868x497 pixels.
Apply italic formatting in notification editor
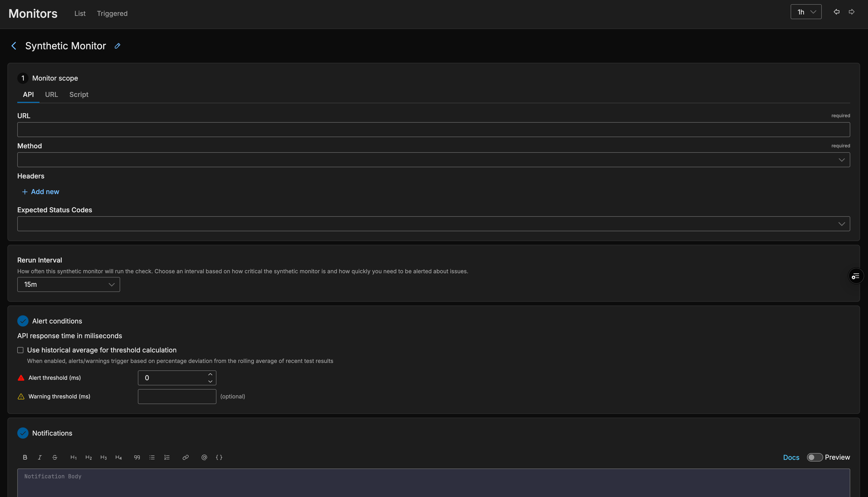coord(39,457)
